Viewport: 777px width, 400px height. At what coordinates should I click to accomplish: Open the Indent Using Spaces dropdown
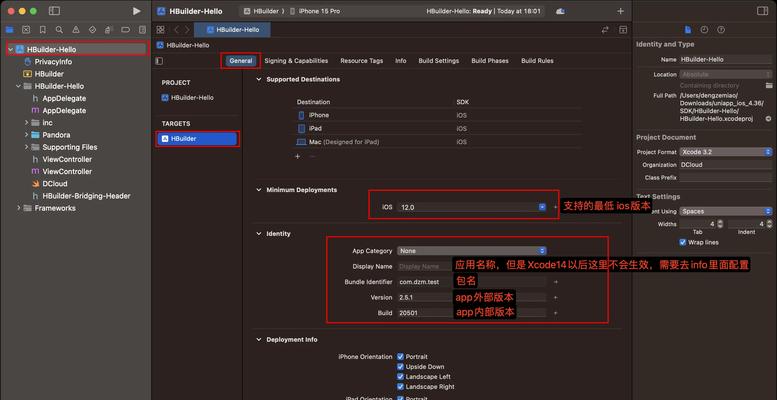(x=725, y=211)
